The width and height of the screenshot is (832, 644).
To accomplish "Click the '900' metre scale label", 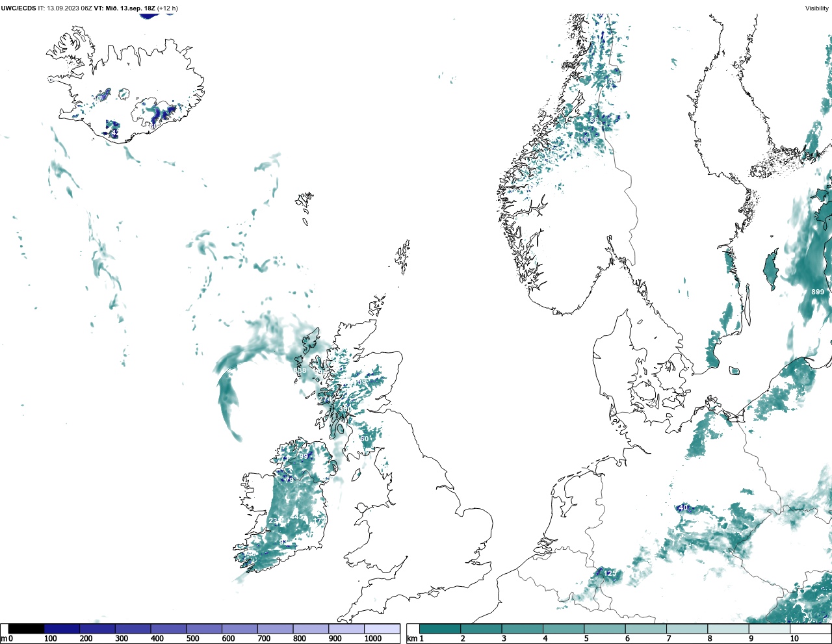I will point(335,639).
